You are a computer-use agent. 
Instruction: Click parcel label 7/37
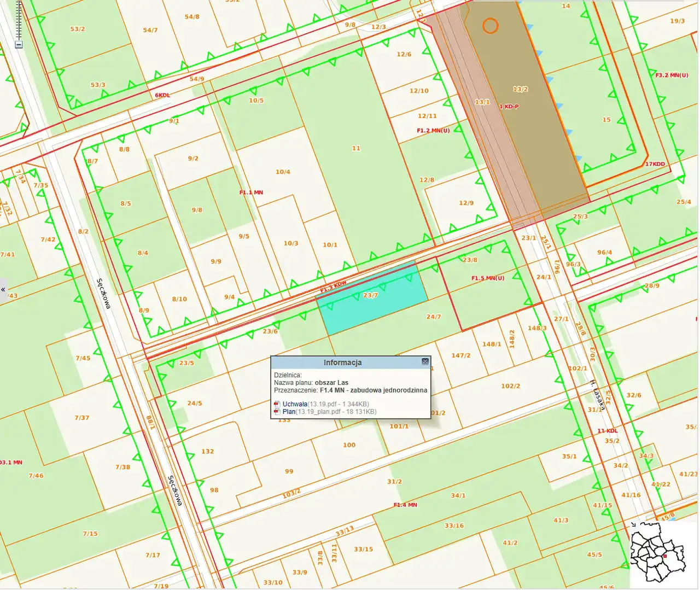tap(82, 418)
